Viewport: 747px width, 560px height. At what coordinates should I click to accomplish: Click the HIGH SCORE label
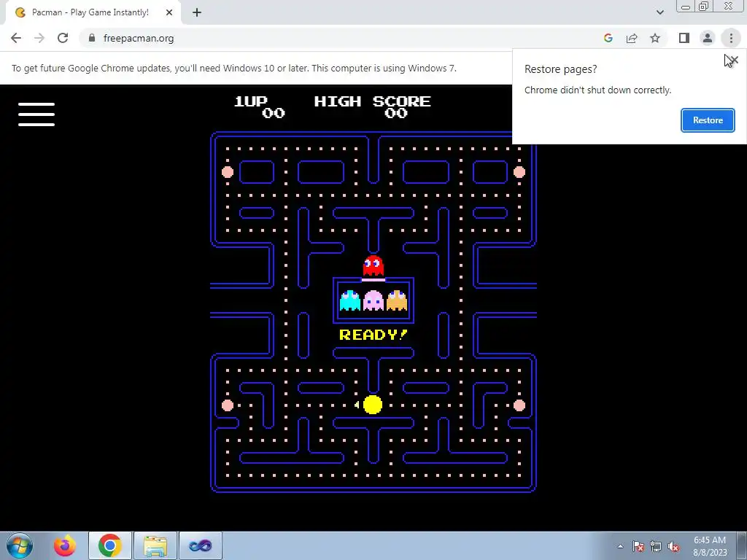tap(373, 101)
